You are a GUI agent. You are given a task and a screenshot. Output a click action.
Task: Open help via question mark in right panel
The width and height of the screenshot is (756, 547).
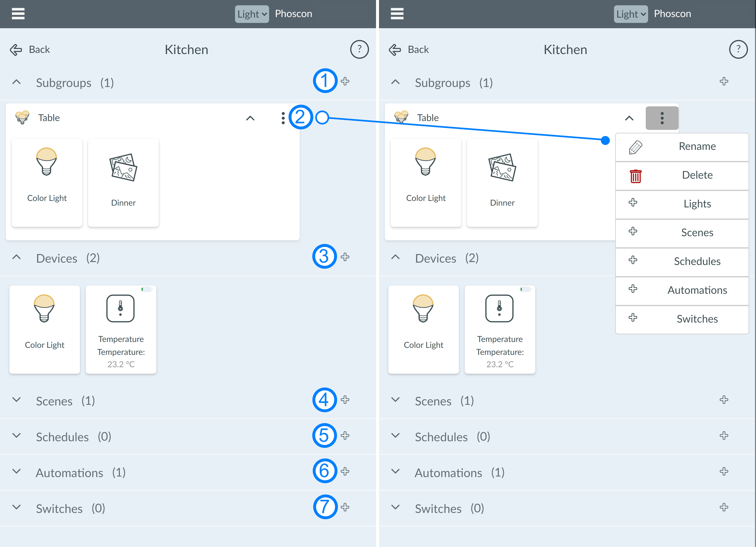pyautogui.click(x=738, y=50)
